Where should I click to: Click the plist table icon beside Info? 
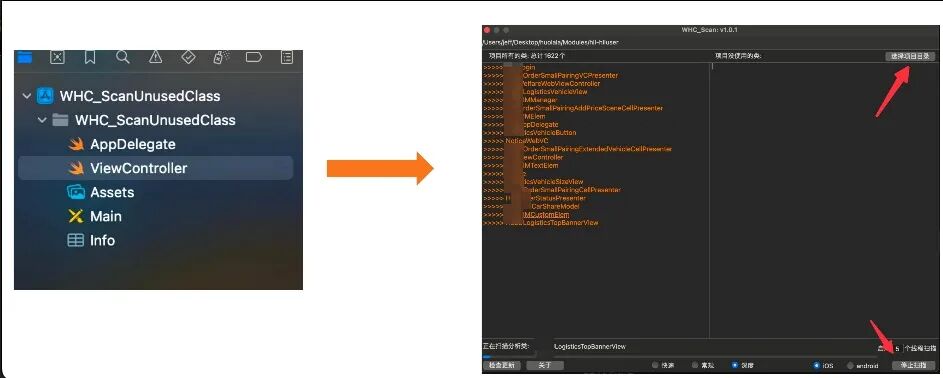(76, 240)
